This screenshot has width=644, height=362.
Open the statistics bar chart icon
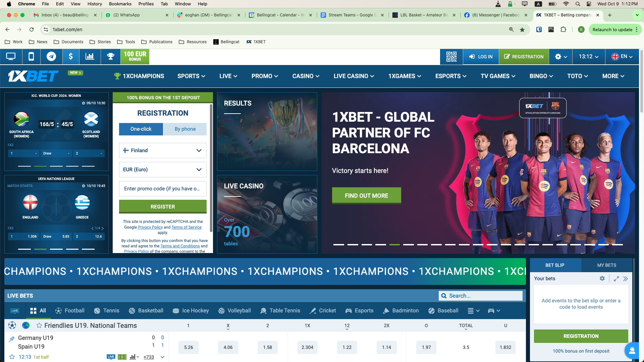[x=90, y=57]
